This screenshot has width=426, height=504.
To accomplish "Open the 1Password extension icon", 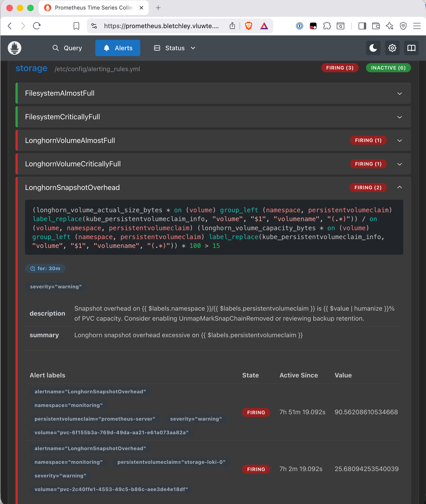I will pos(299,26).
